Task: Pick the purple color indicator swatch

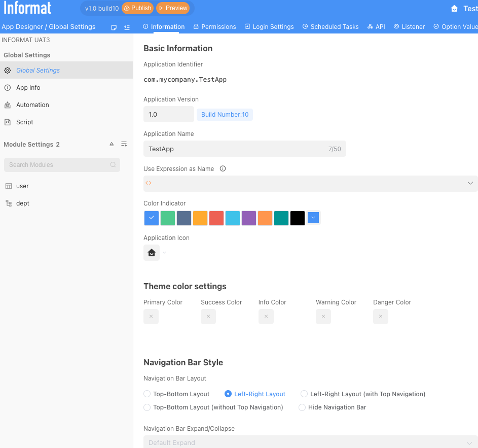Action: pos(249,218)
